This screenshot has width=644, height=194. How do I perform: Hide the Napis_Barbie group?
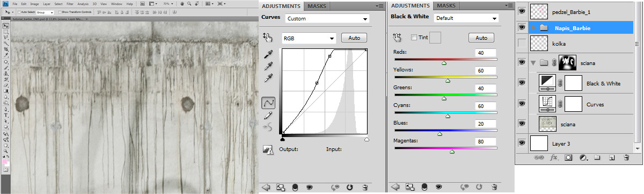522,27
